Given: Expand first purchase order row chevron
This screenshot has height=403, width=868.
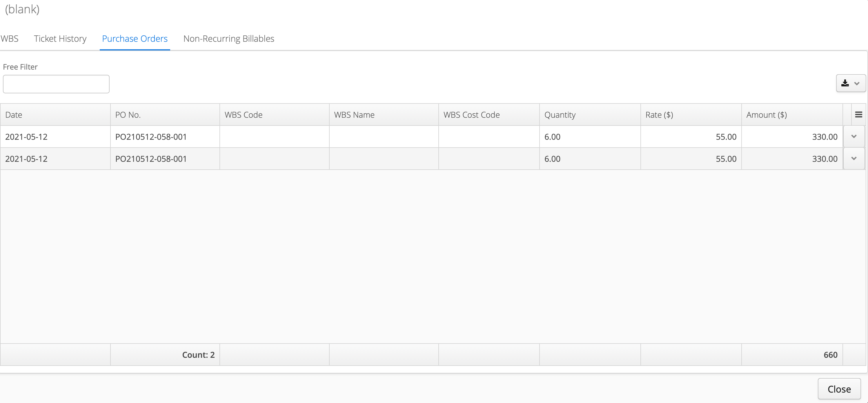Looking at the screenshot, I should click(854, 137).
